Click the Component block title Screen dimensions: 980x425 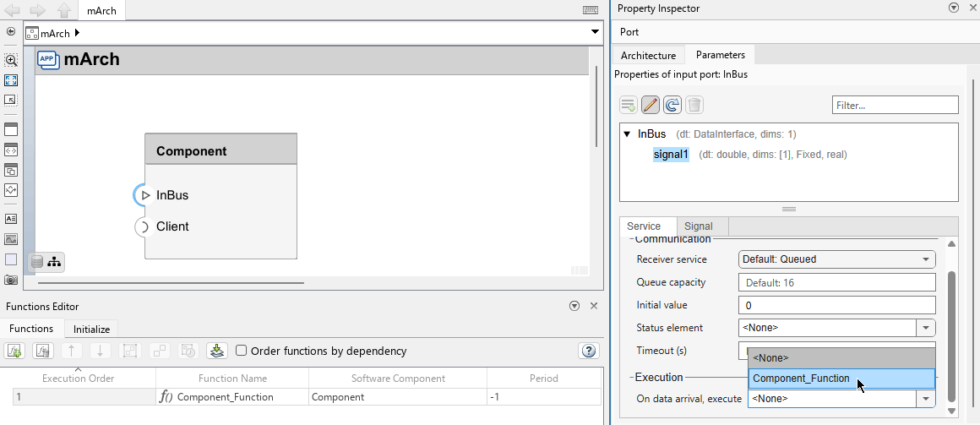[x=191, y=150]
